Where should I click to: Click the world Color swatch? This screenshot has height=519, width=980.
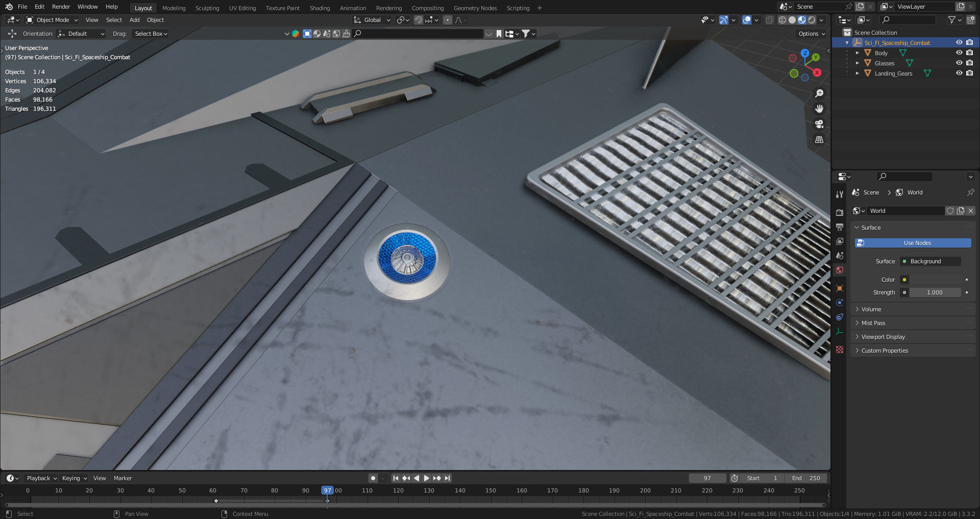point(935,280)
